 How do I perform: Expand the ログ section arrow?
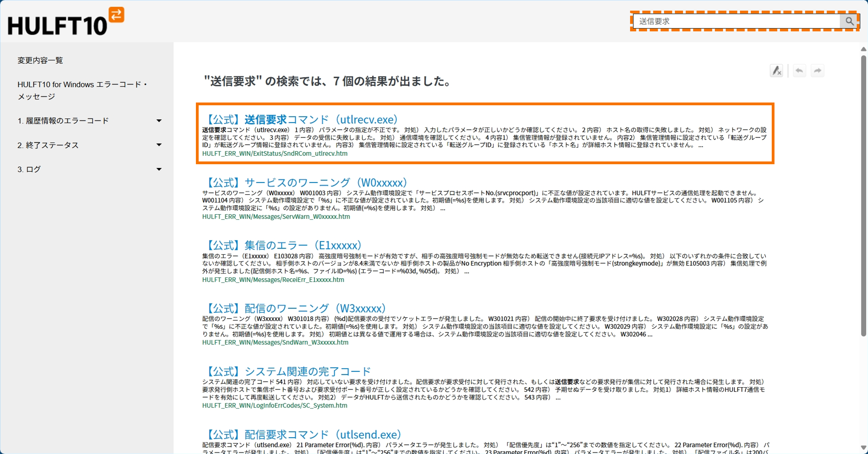tap(159, 169)
